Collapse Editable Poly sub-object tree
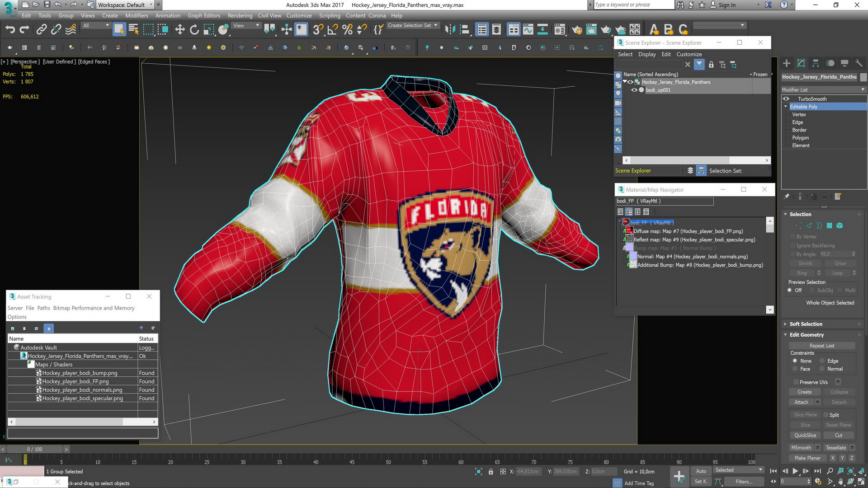 pos(786,107)
